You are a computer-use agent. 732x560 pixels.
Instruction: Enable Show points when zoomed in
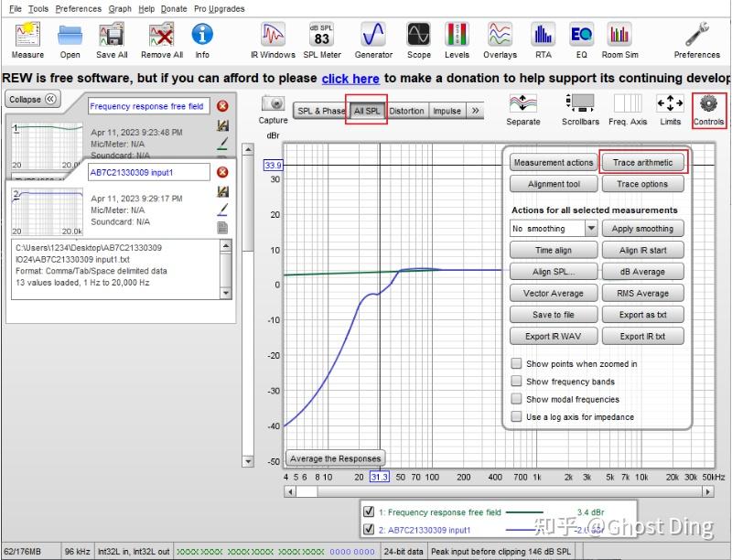(x=516, y=363)
